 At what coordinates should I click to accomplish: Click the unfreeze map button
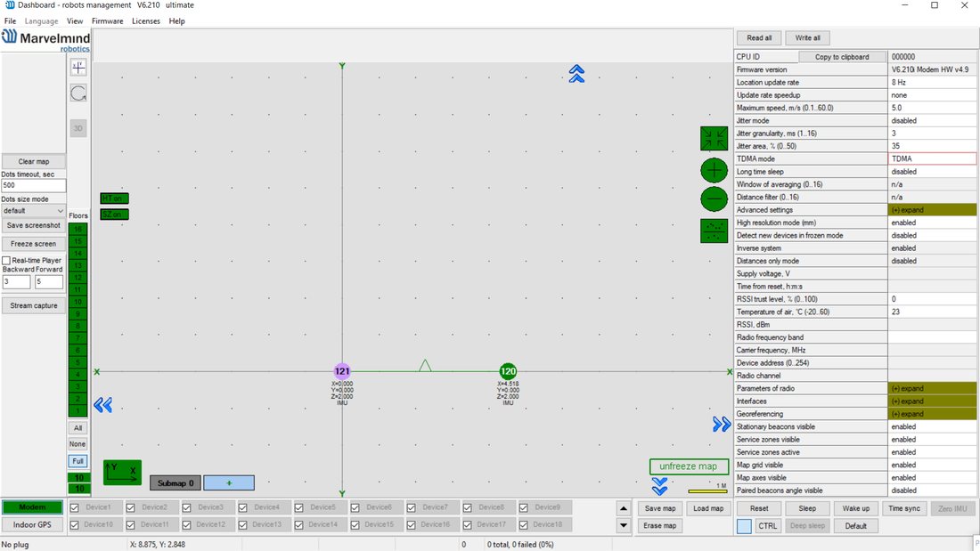pos(688,466)
